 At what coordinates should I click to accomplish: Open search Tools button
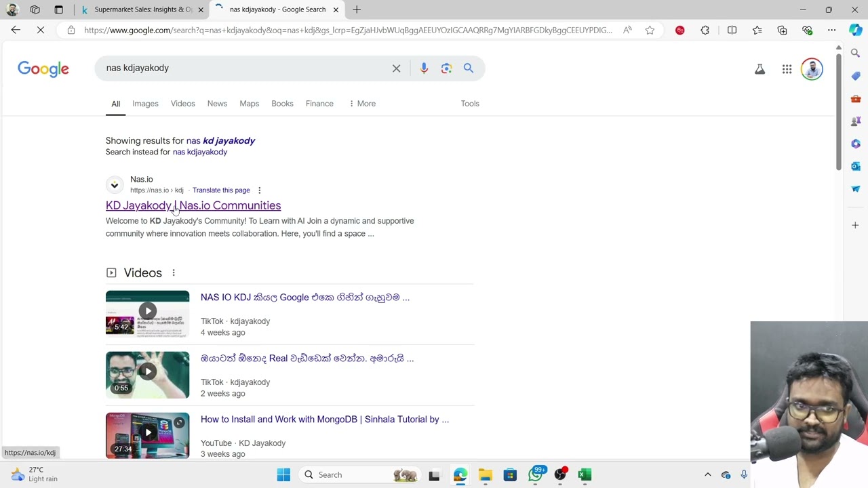pos(470,104)
